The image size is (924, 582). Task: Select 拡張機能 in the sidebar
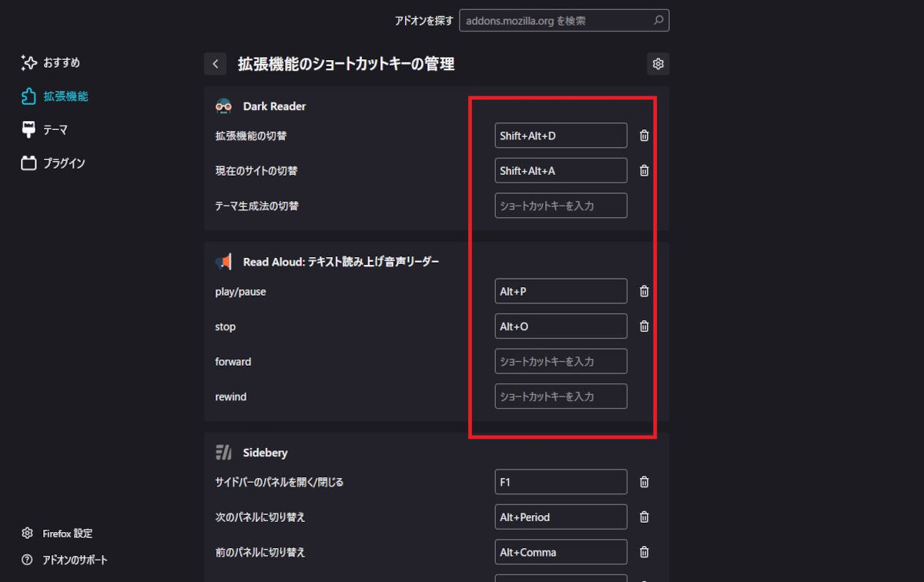[x=55, y=96]
